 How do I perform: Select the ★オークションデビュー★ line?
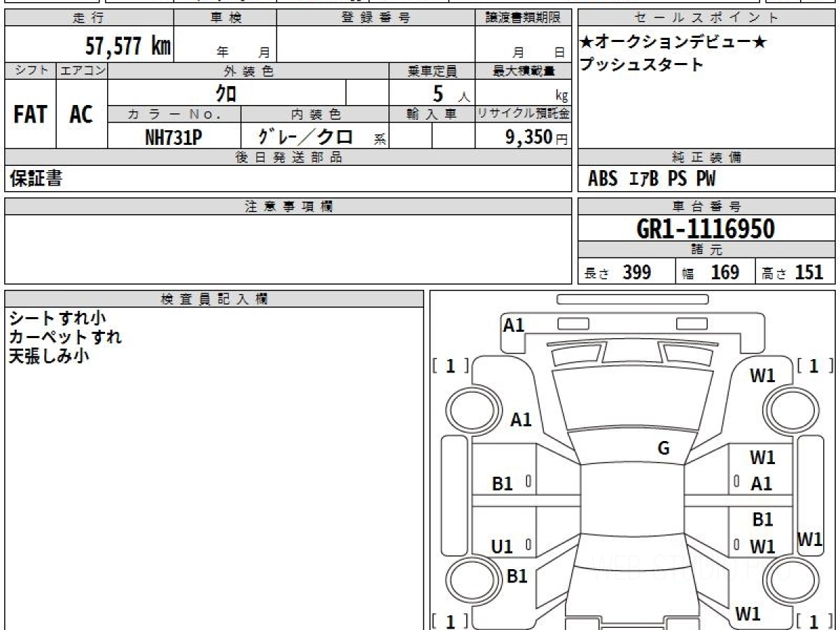point(673,43)
